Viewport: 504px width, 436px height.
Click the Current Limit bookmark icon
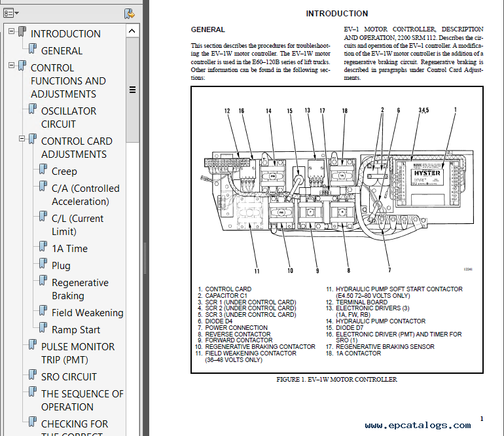(x=43, y=217)
